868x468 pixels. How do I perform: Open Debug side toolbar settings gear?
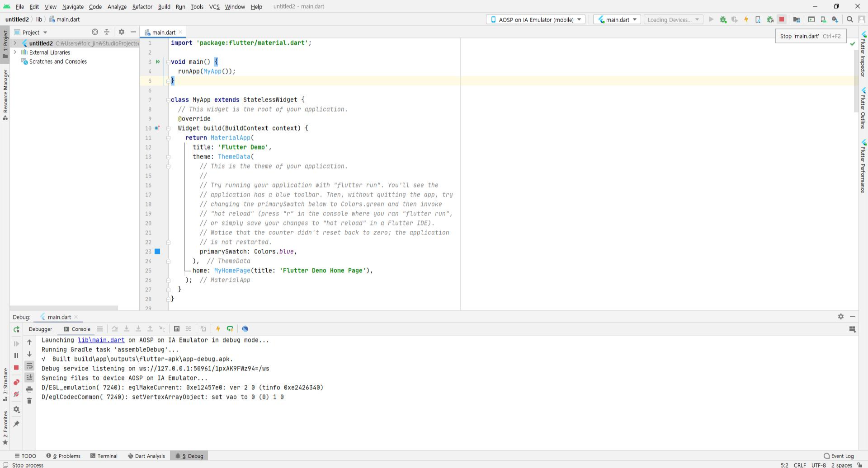point(16,409)
